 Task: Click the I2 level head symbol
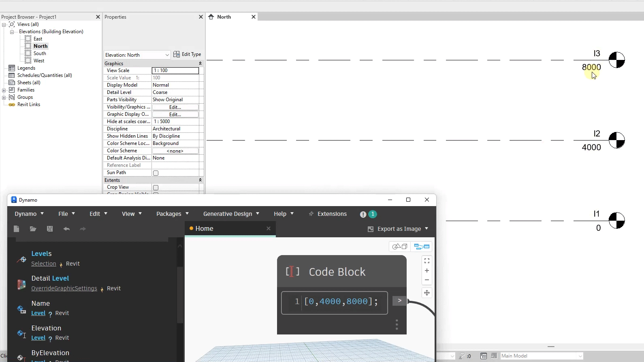pos(617,140)
